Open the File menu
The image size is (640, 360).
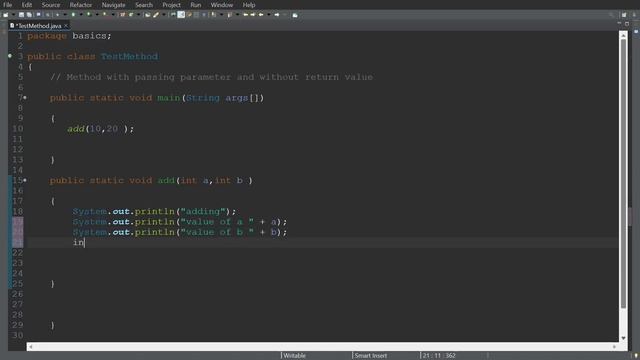[x=7, y=5]
